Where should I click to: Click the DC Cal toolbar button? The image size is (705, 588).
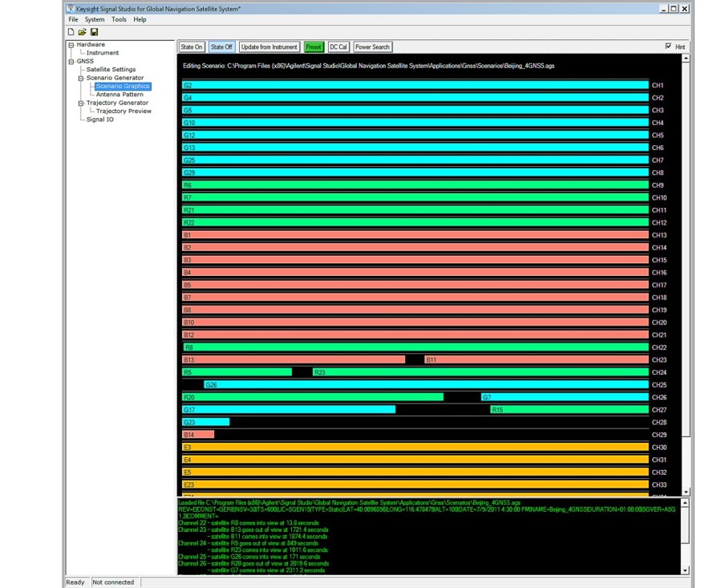click(x=338, y=47)
